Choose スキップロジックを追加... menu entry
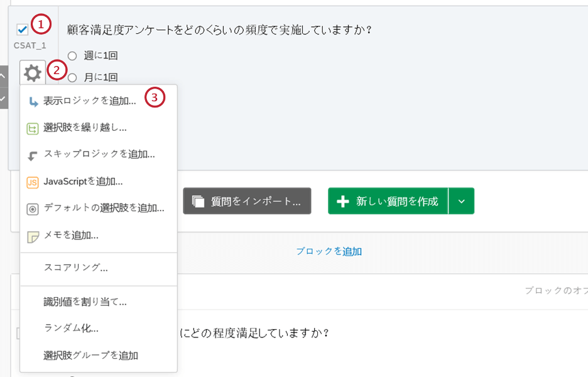This screenshot has width=588, height=377. coord(98,155)
